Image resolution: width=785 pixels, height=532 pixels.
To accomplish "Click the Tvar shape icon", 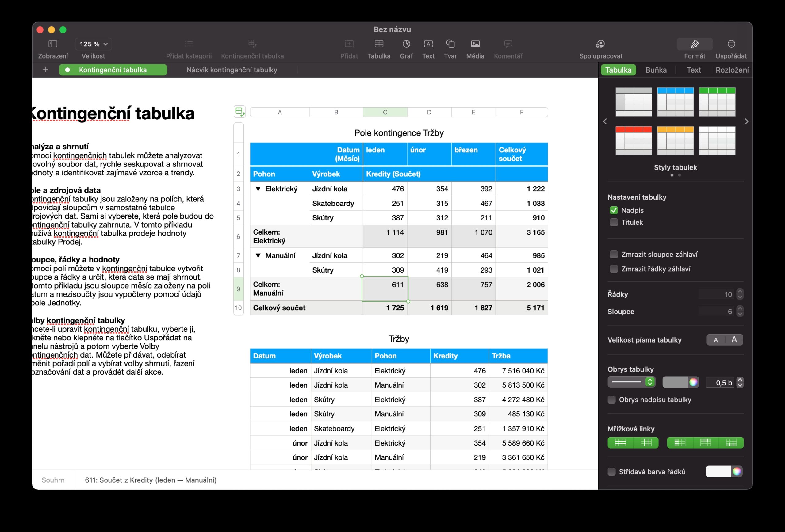I will 450,44.
